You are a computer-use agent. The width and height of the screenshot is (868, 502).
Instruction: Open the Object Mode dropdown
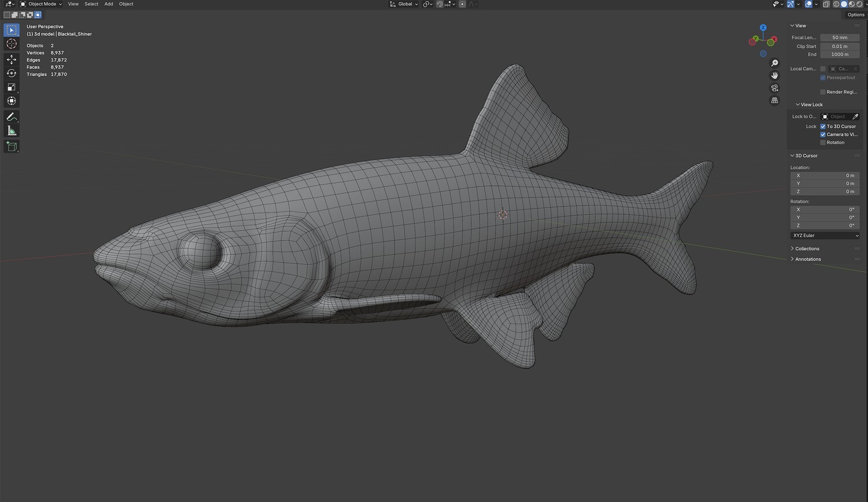tap(41, 4)
